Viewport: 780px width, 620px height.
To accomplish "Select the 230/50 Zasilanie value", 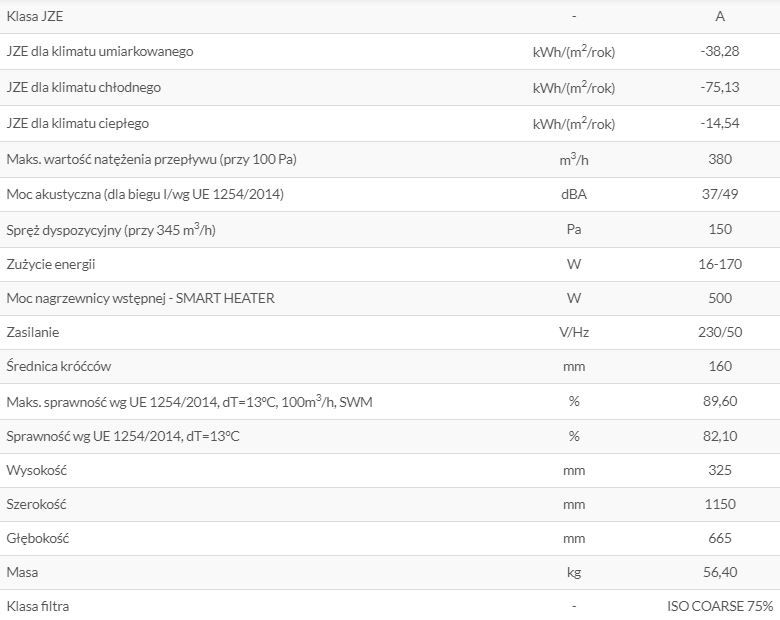I will pyautogui.click(x=720, y=332).
